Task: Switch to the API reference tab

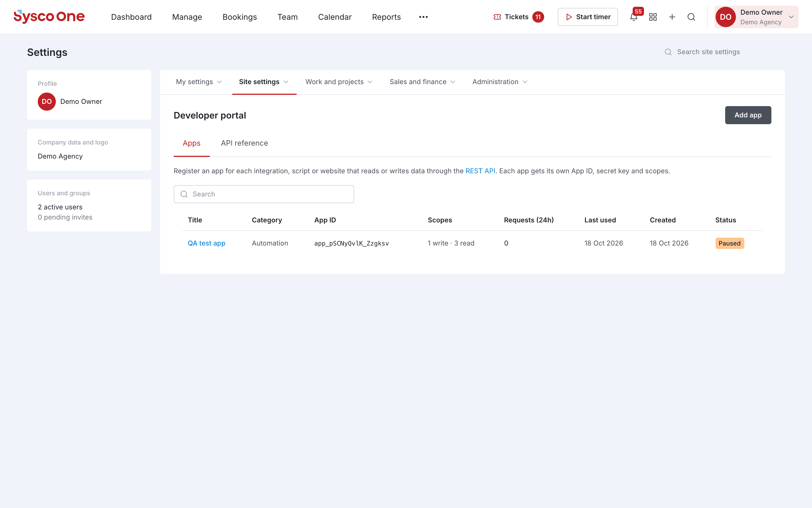Action: (244, 143)
